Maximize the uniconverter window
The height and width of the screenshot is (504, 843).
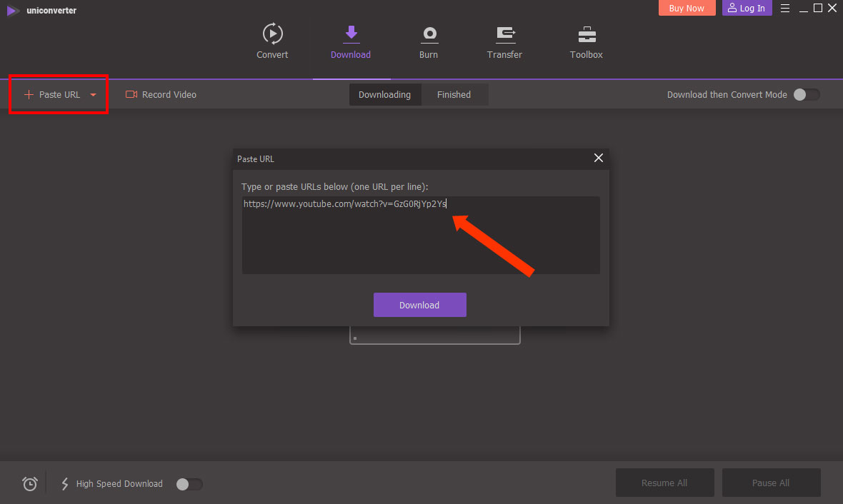(x=818, y=8)
